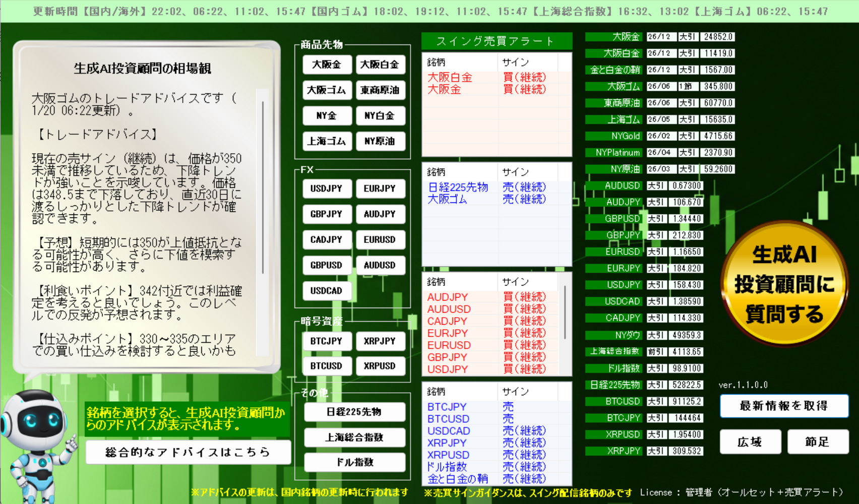
Task: Click the XRPJPY label in price list
Action: [x=613, y=451]
